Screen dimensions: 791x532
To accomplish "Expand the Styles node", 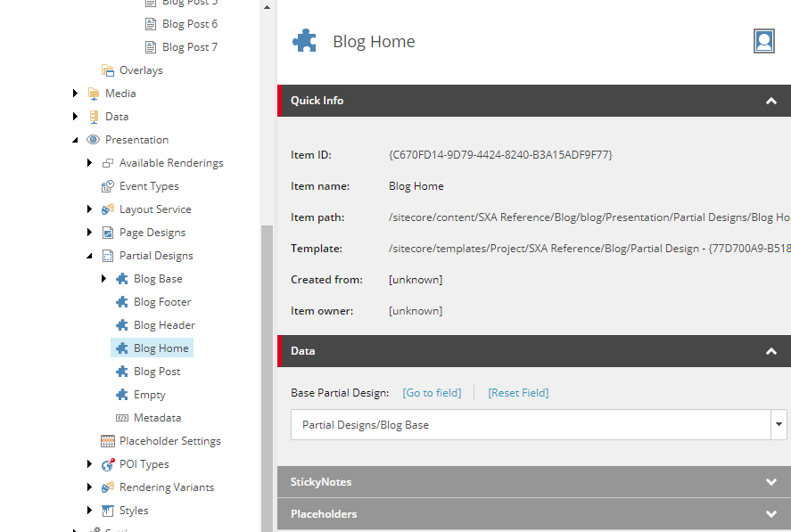I will coord(89,511).
